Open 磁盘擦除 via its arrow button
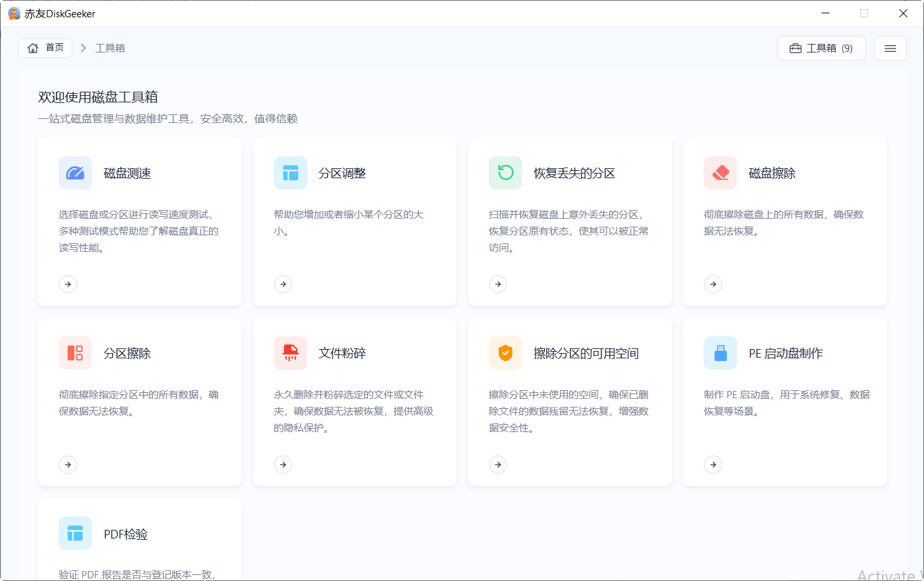 pos(713,285)
